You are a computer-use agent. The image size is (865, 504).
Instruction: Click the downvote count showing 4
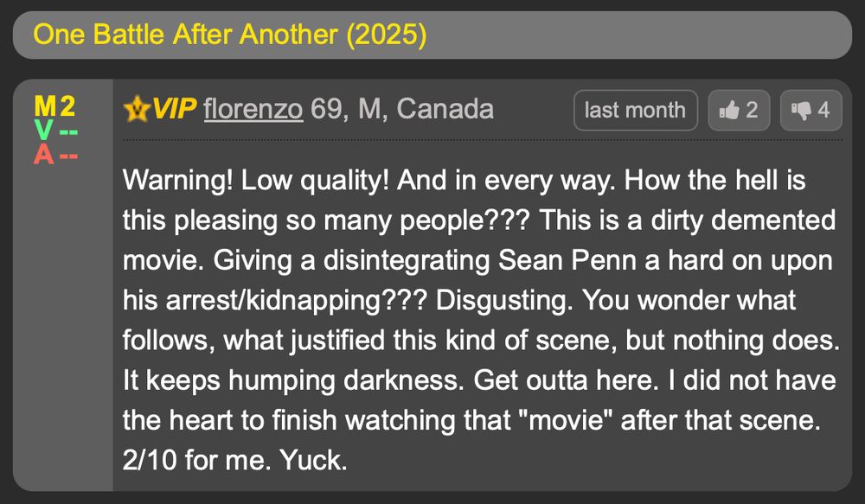click(822, 110)
